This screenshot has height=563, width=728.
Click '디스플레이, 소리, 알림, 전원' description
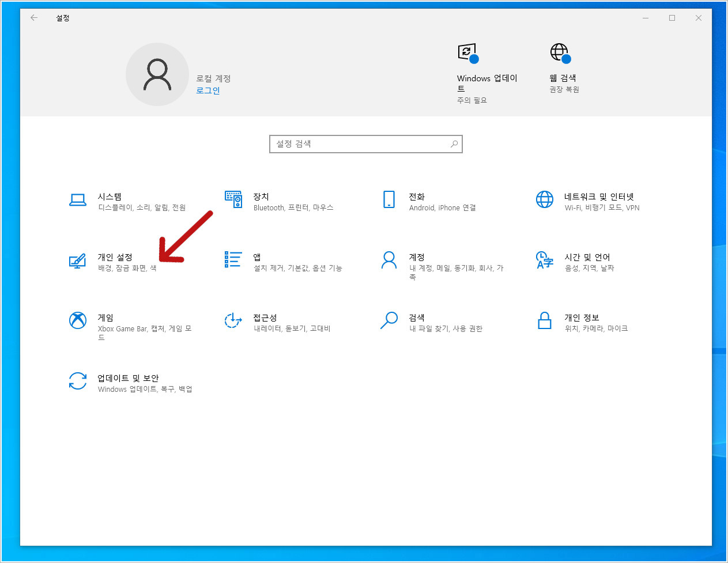(x=142, y=207)
